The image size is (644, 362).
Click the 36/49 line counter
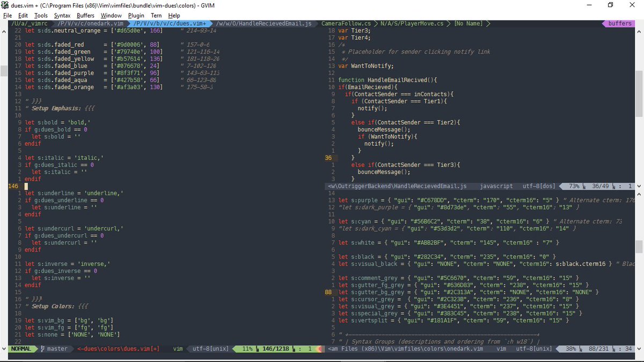click(x=600, y=186)
